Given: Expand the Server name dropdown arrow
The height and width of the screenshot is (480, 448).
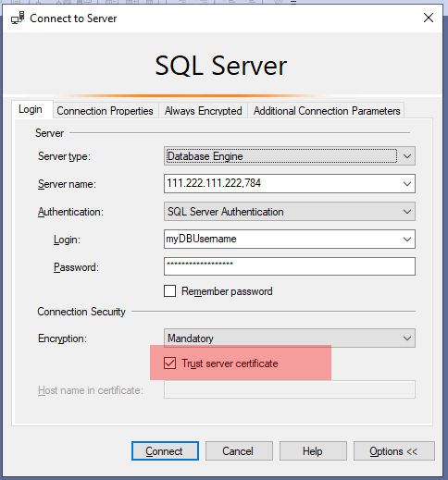Looking at the screenshot, I should tap(407, 184).
